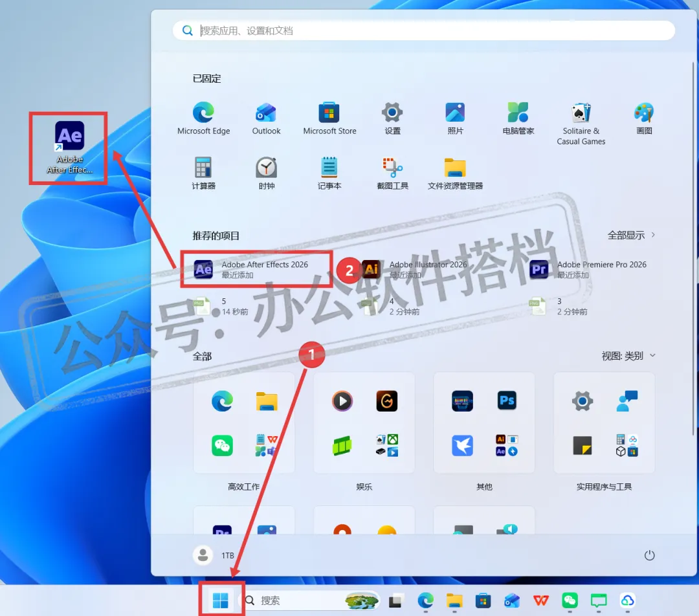Open Adobe Premiere Pro 2026 recommended item
This screenshot has width=699, height=616.
click(x=588, y=269)
